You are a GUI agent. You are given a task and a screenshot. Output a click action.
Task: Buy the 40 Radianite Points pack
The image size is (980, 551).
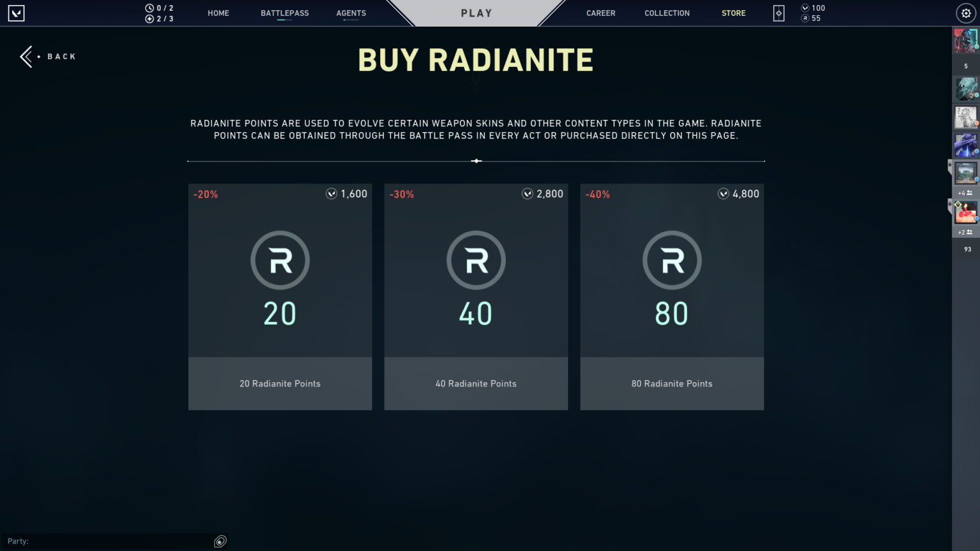(476, 297)
